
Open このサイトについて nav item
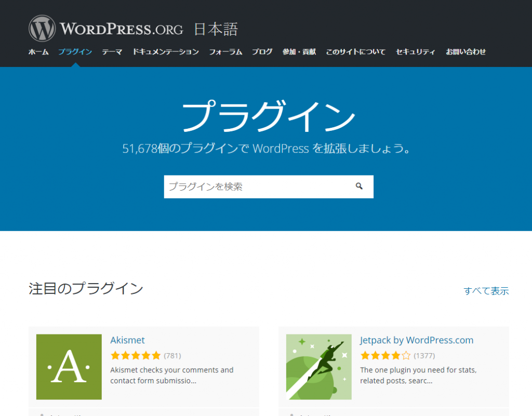[x=355, y=52]
